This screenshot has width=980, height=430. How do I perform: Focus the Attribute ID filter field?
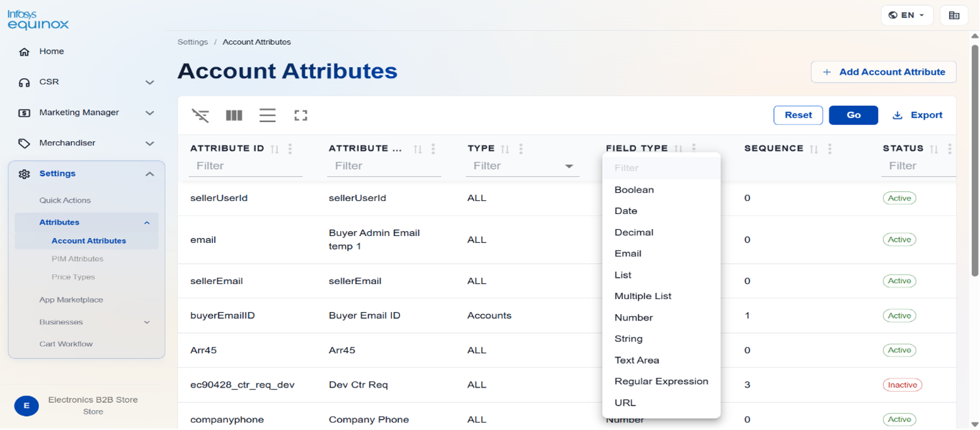[246, 166]
